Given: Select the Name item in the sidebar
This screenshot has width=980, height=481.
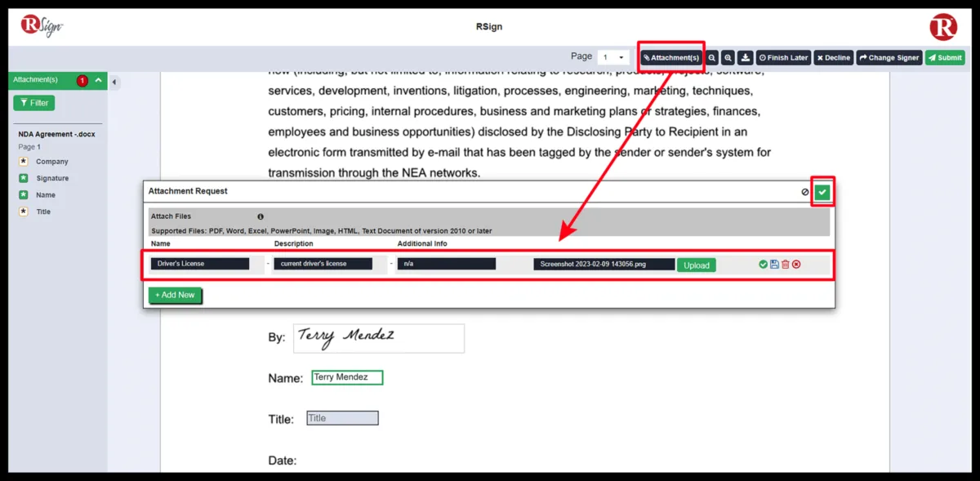Looking at the screenshot, I should tap(46, 194).
